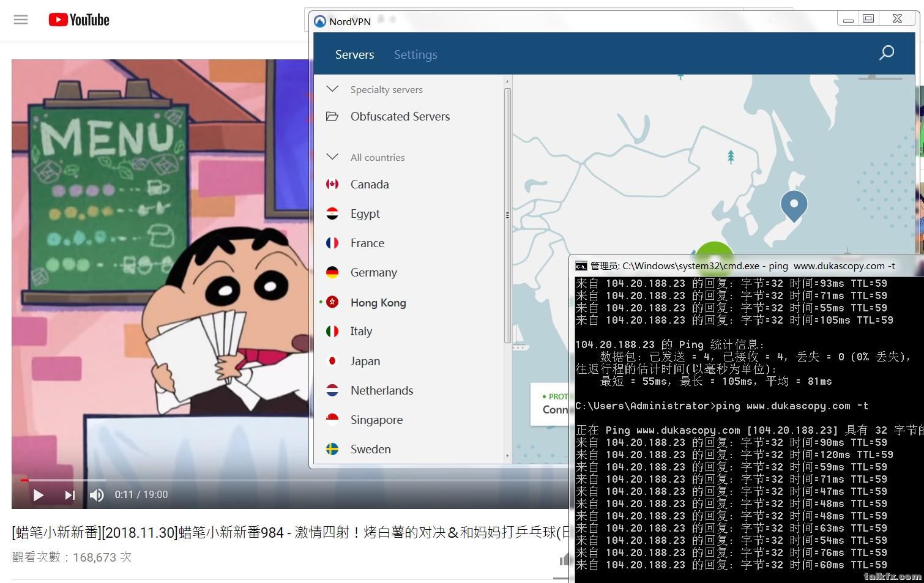Click the Hong Kong flag icon
Image resolution: width=924 pixels, height=583 pixels.
pos(332,302)
